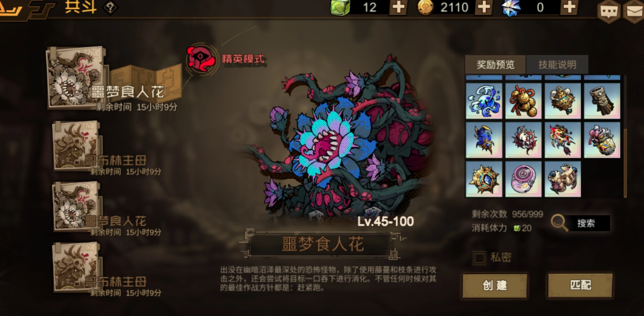Switch to the 奖励预览 tab
644x316 pixels.
[495, 64]
